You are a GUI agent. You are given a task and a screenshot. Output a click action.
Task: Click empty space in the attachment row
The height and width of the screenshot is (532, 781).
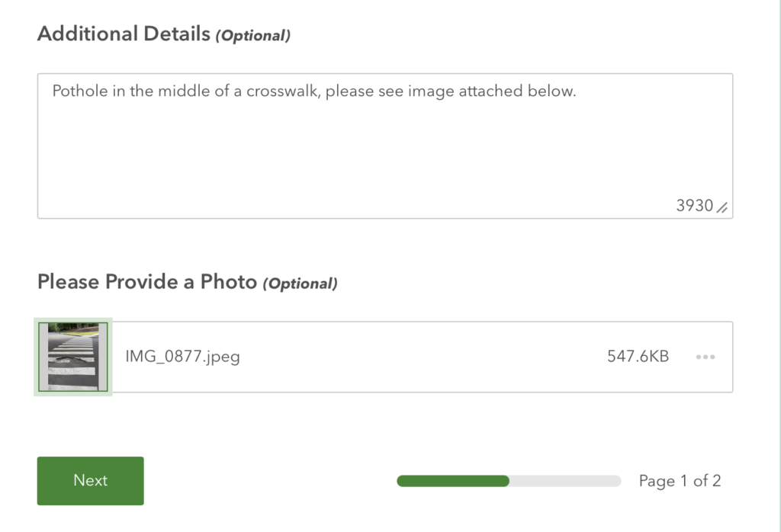click(423, 357)
